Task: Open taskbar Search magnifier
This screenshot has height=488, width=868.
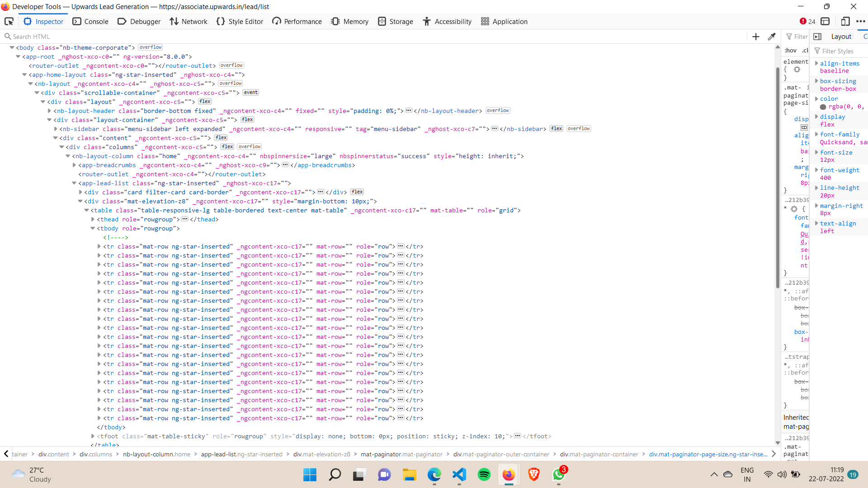Action: point(335,475)
